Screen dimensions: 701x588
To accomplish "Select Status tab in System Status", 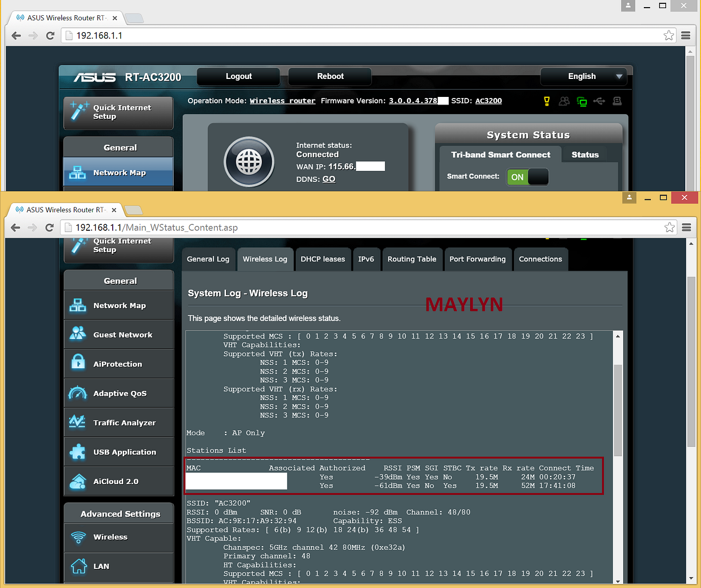I will (585, 155).
